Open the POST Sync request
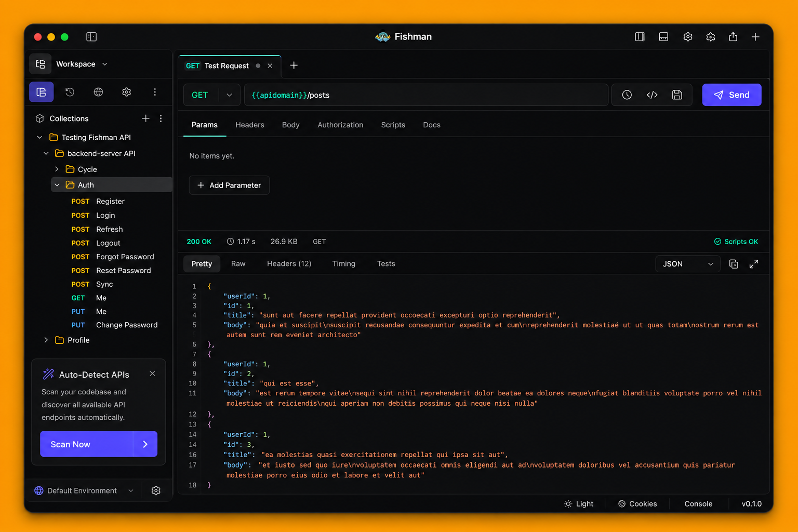The image size is (798, 532). 92,284
